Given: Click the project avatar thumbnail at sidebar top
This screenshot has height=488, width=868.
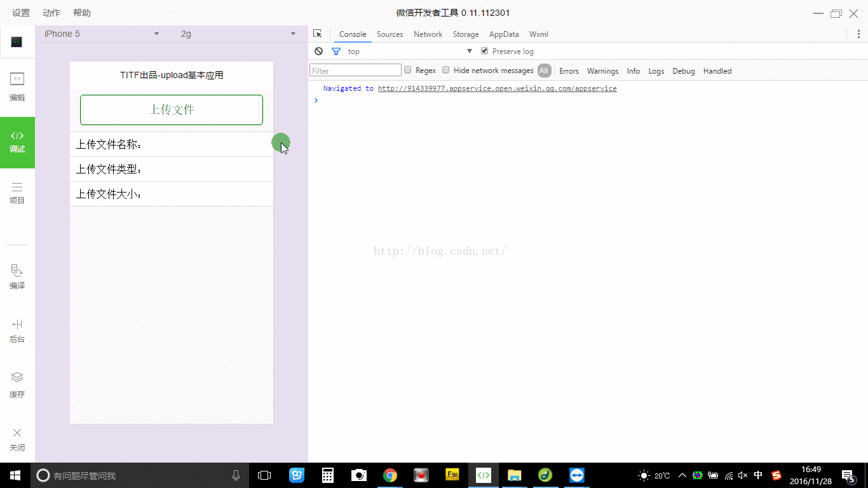Looking at the screenshot, I should click(17, 42).
